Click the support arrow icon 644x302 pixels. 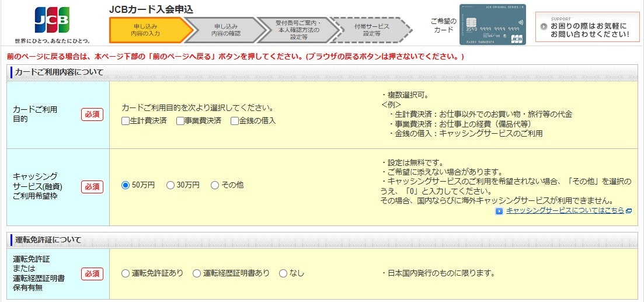click(544, 26)
